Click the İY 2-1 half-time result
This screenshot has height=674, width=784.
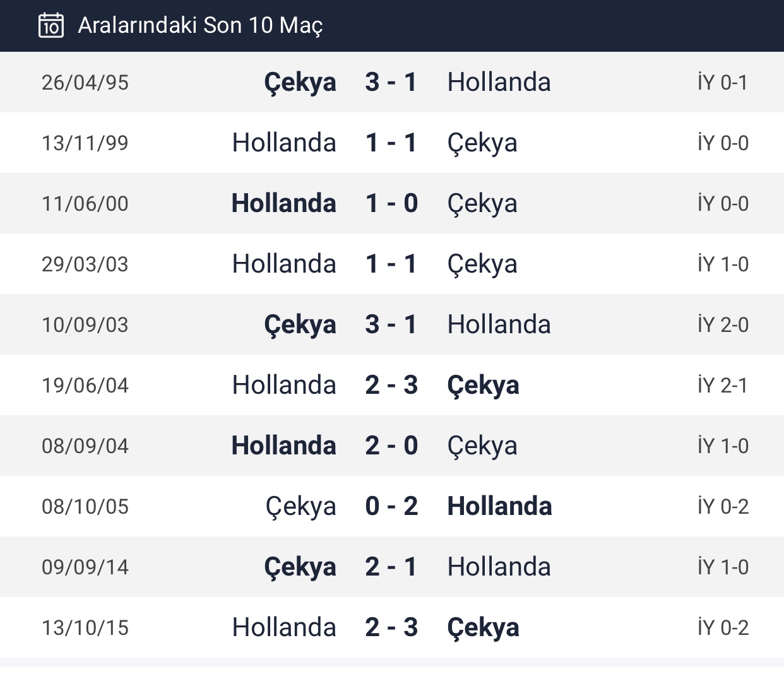[723, 385]
